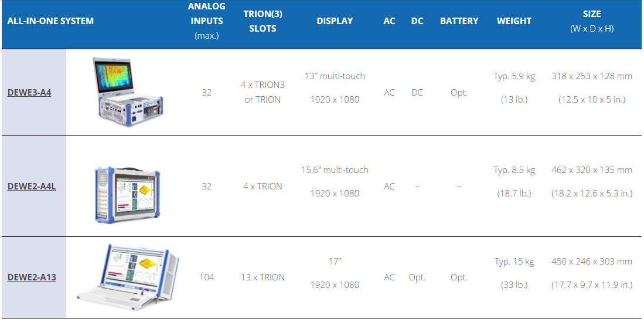
Task: Click the DEWE2-A13 battery Opt. cell
Action: pos(459,277)
